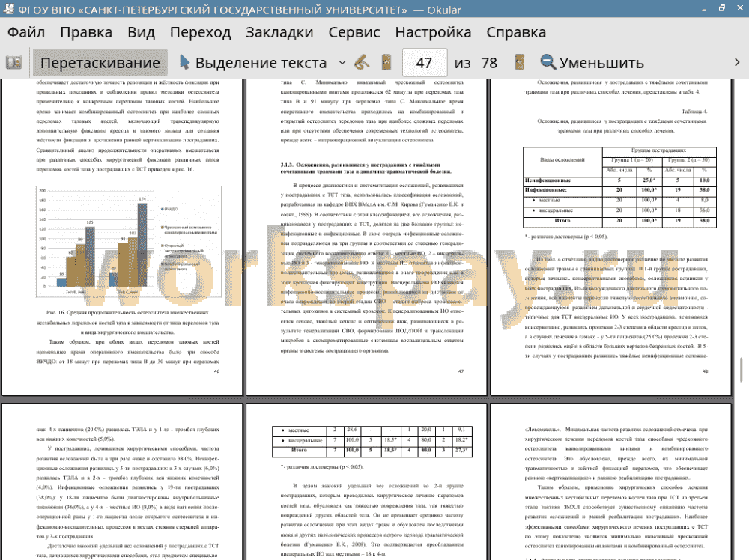
Task: Click the Виды осложнений table header
Action: click(562, 160)
